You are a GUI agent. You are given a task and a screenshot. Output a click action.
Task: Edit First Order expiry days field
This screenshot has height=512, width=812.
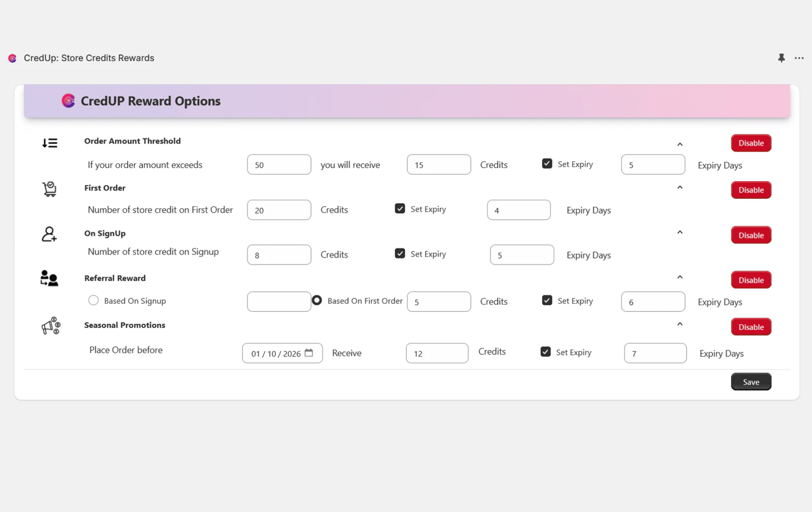pos(519,210)
